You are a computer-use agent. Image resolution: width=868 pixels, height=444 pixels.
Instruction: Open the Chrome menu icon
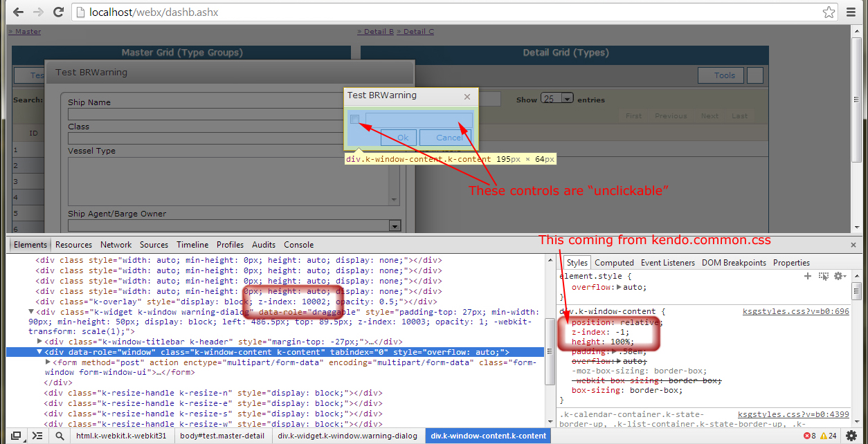click(851, 12)
